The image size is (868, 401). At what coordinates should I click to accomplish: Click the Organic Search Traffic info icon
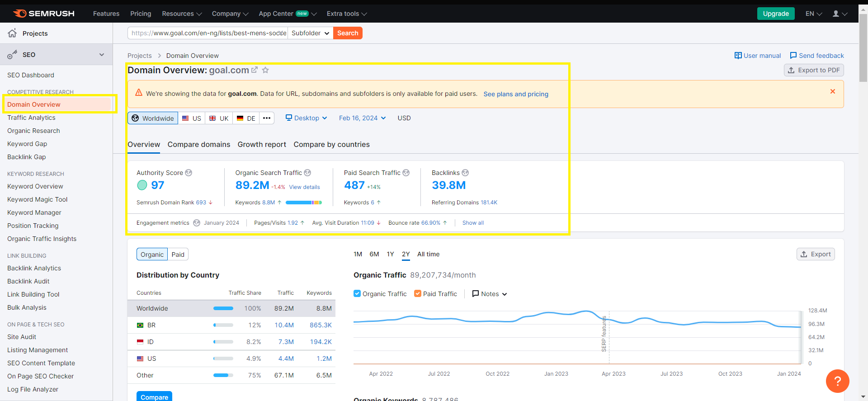click(307, 173)
